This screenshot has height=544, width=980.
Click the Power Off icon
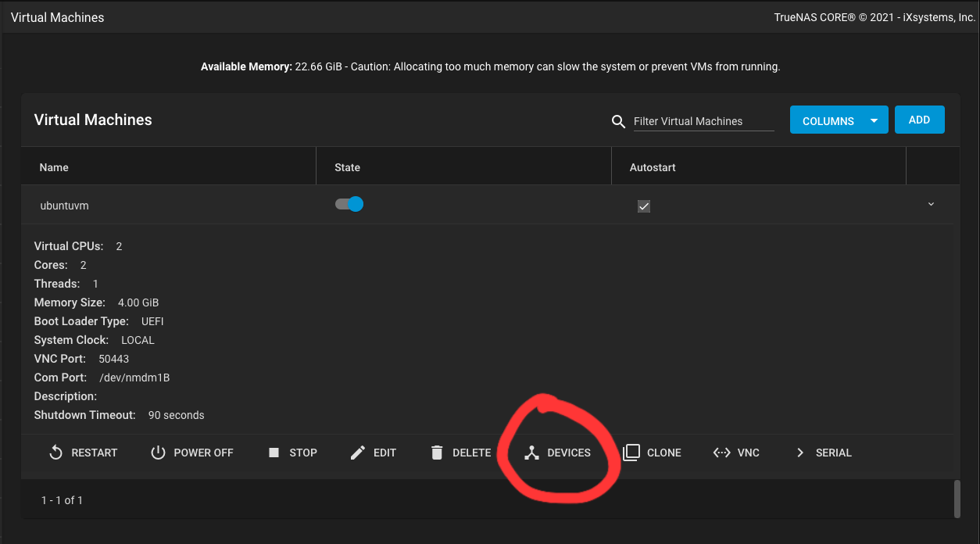pos(158,453)
